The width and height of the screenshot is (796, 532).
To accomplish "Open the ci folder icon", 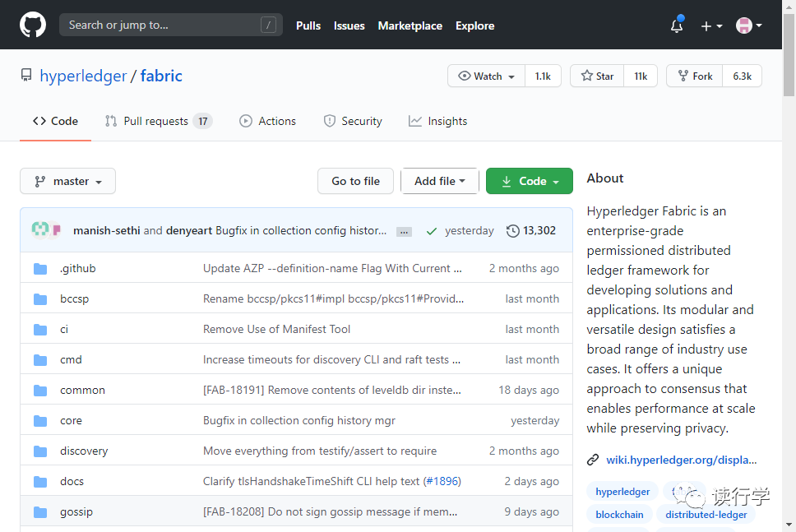I will click(40, 330).
